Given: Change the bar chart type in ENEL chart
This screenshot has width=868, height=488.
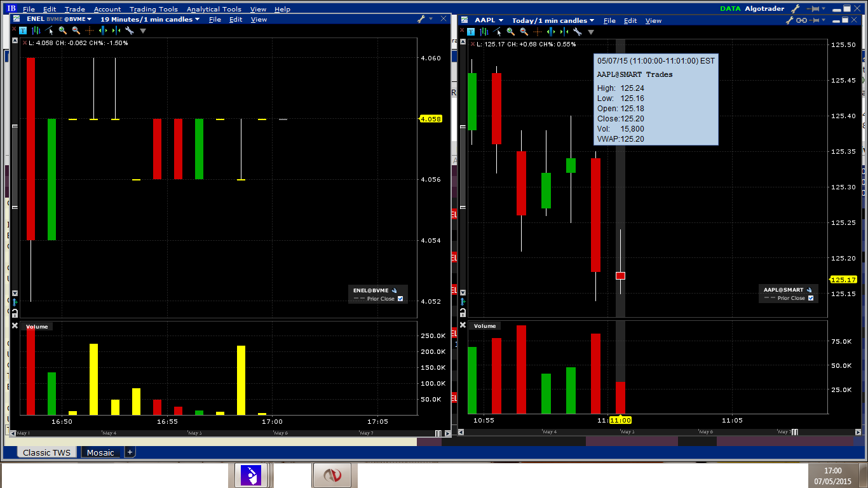Looking at the screenshot, I should click(37, 30).
